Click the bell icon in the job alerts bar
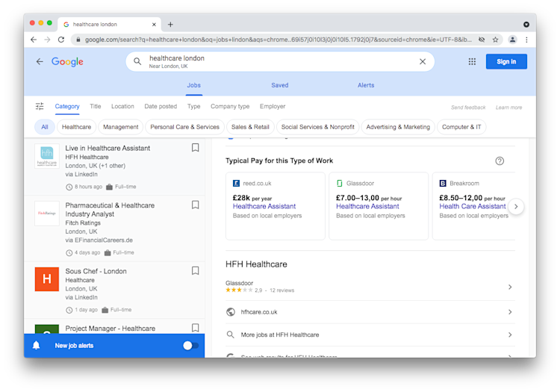 (x=36, y=345)
